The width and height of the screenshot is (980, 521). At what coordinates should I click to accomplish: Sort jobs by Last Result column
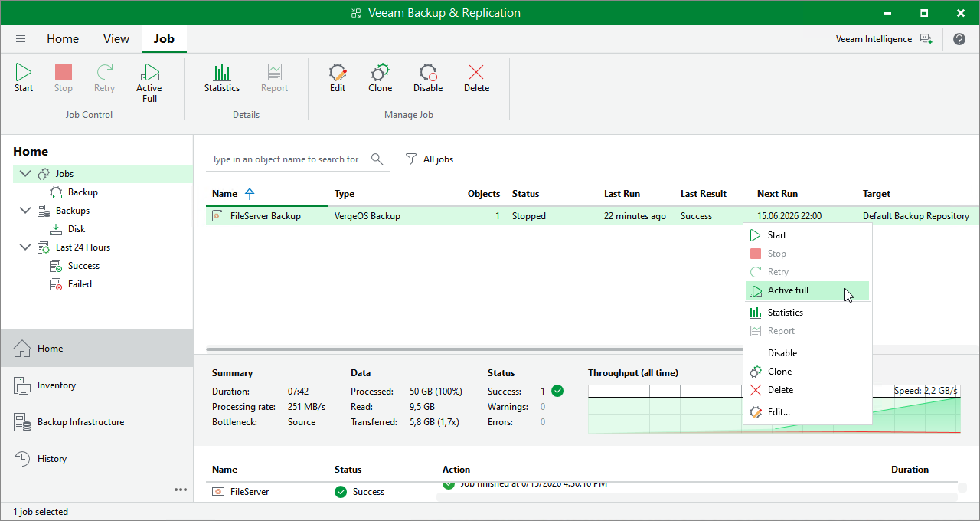pos(704,194)
